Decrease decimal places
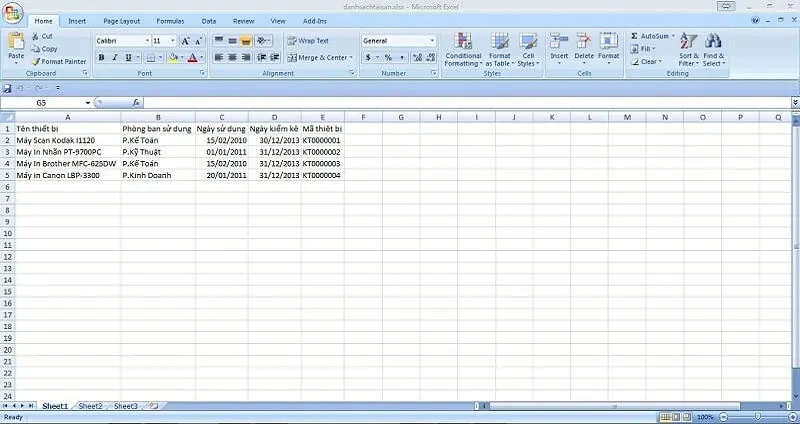The width and height of the screenshot is (800, 424). [x=431, y=58]
